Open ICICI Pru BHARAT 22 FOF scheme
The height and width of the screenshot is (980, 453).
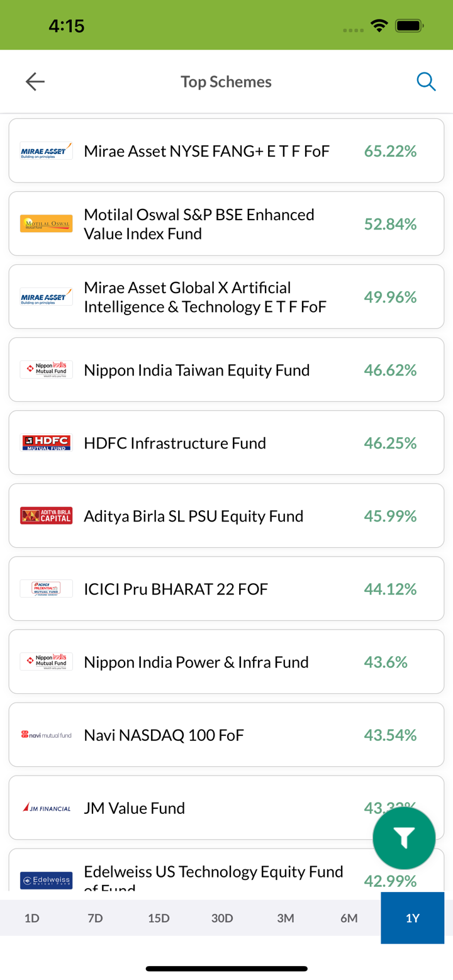tap(176, 589)
